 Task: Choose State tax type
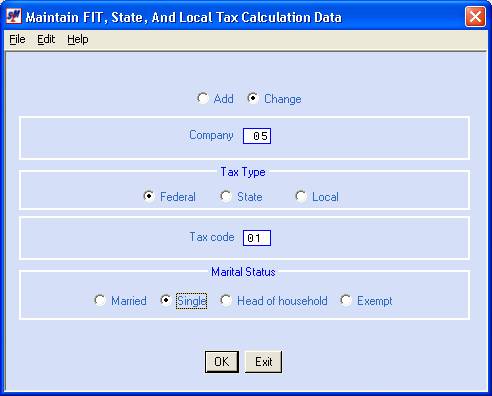[x=226, y=196]
